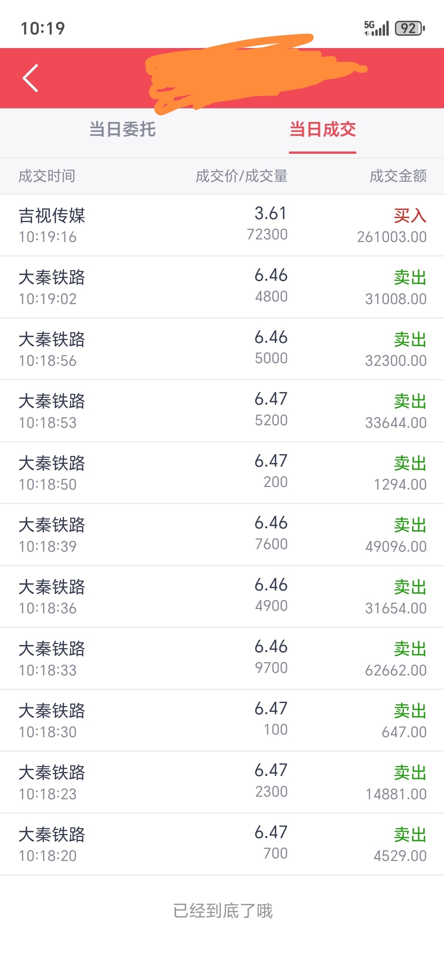Viewport: 444px width, 980px height.
Task: Select the 大秦铁路 trade at 10:18:56
Action: point(222,349)
